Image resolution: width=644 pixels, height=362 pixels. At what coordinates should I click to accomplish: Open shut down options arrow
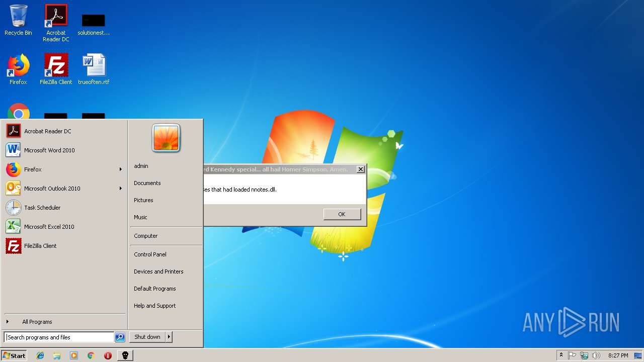pyautogui.click(x=169, y=337)
